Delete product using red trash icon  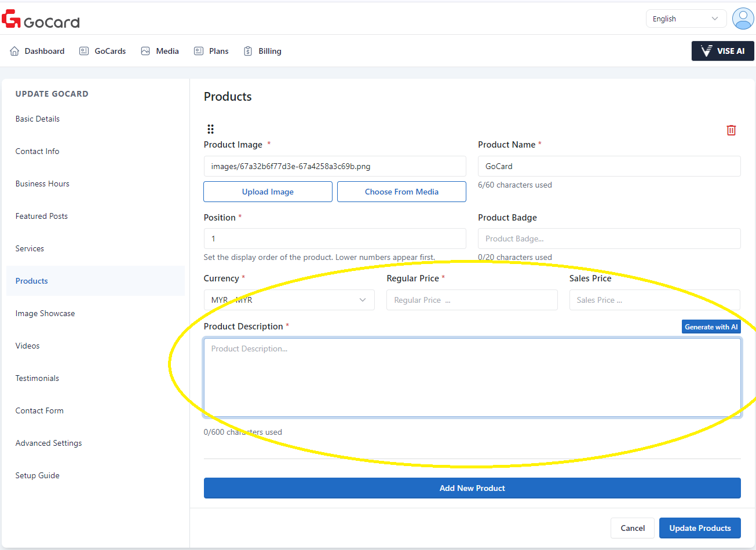pos(731,130)
